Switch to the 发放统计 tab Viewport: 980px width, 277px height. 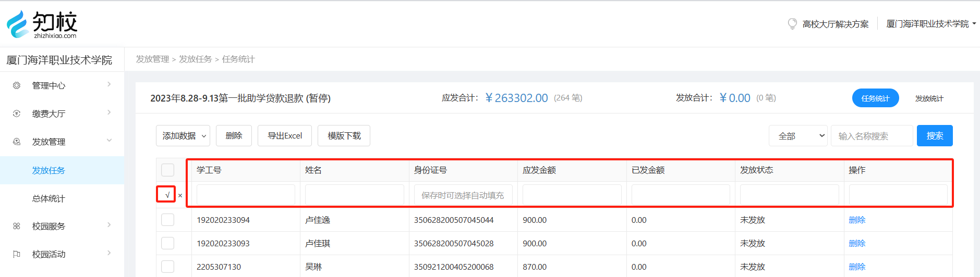pyautogui.click(x=929, y=98)
